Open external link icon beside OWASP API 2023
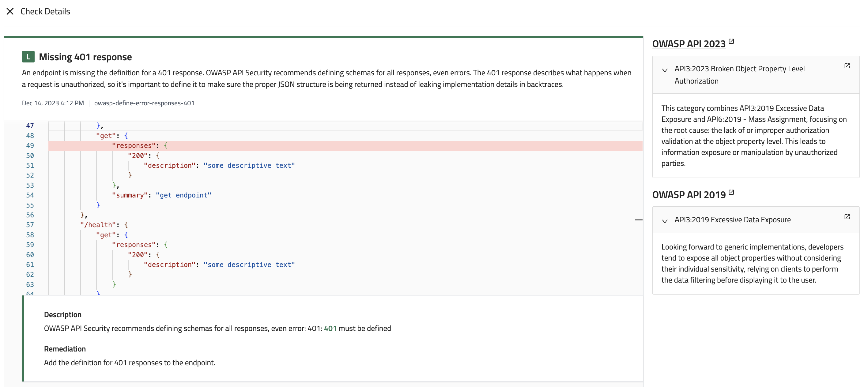This screenshot has height=387, width=868. 731,41
